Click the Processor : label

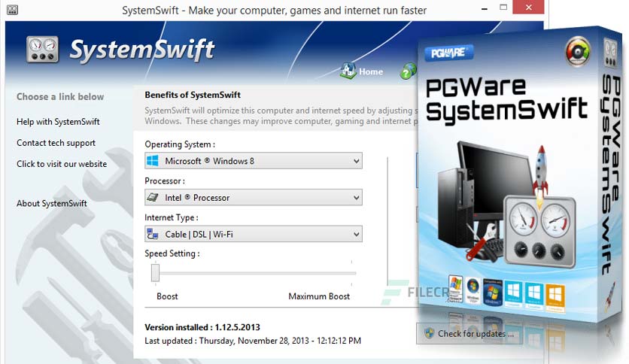[165, 181]
